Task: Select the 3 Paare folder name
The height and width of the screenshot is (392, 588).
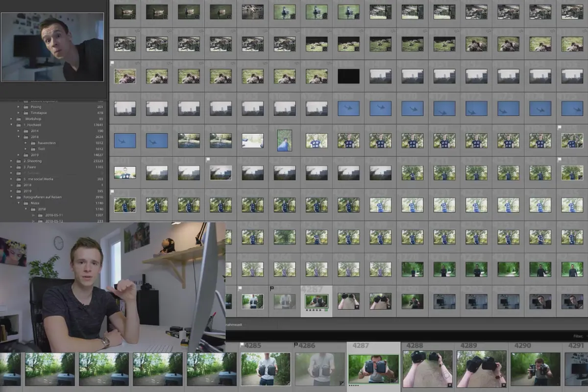Action: [x=30, y=167]
